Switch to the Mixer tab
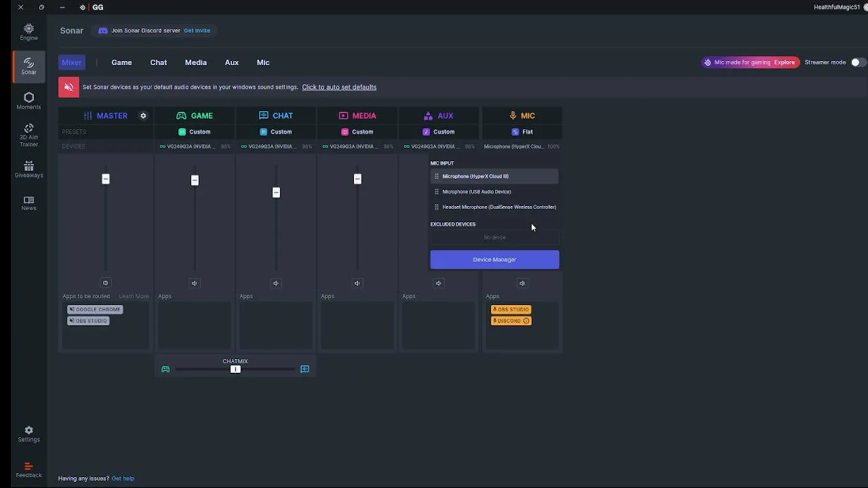Viewport: 868px width, 488px height. (72, 62)
